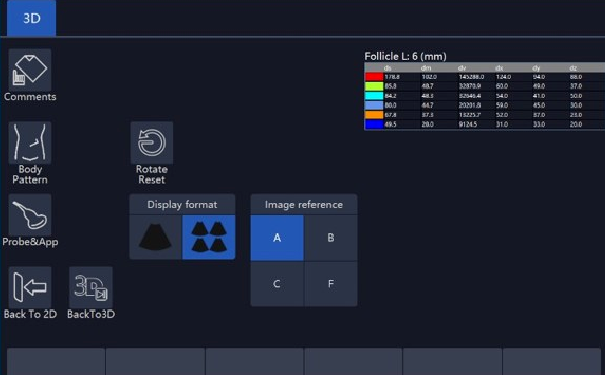Click the dark blue follicle swatch
Screen dimensions: 605x375
374,124
